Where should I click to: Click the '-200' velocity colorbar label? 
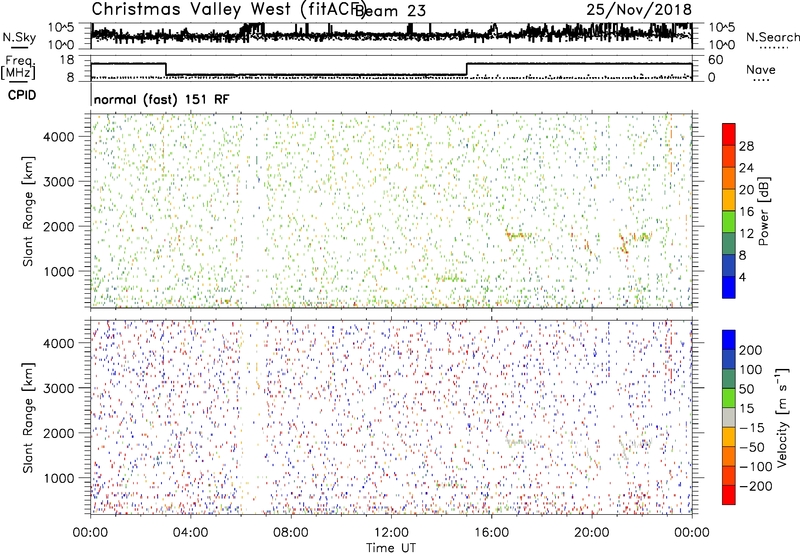click(755, 486)
